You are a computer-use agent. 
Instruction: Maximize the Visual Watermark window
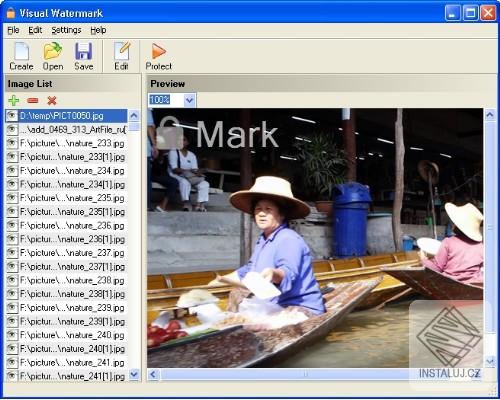(470, 13)
